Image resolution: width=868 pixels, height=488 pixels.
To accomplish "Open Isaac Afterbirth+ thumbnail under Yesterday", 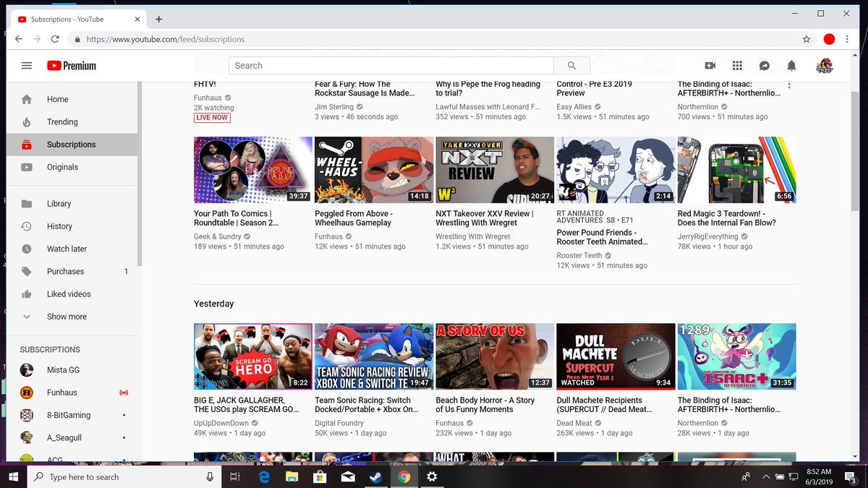I will [x=736, y=356].
